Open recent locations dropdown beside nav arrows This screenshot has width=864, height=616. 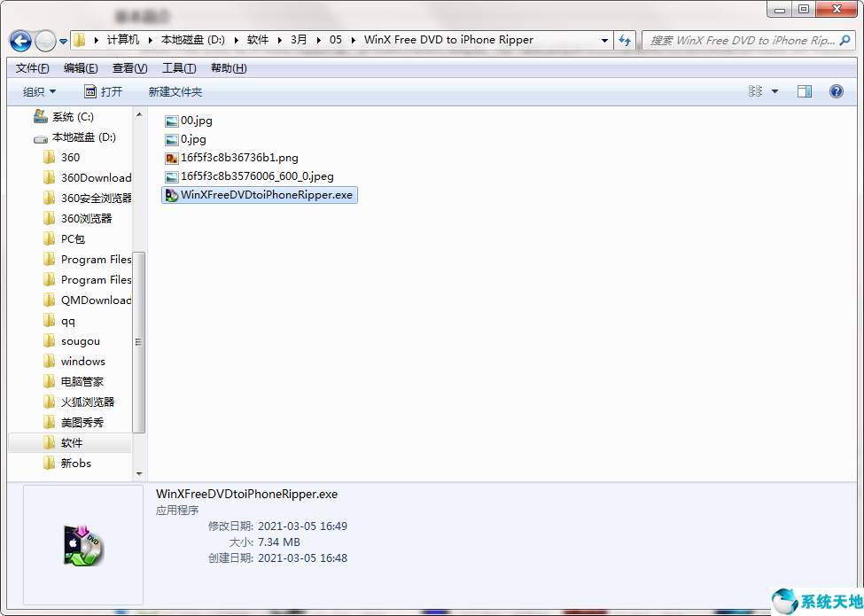(64, 41)
